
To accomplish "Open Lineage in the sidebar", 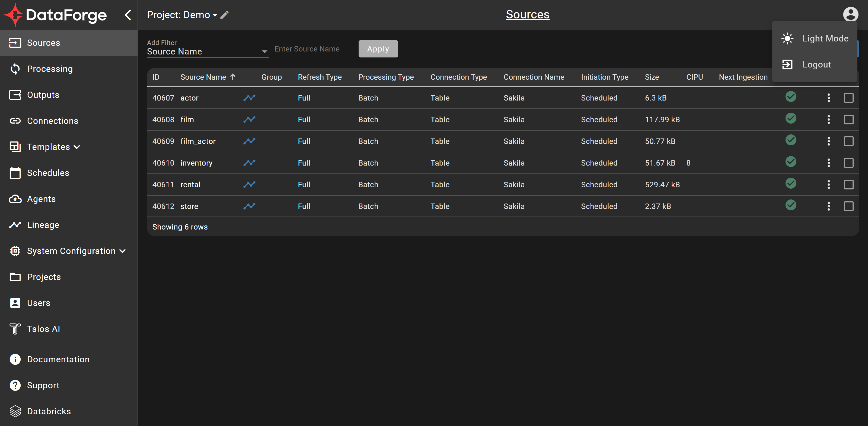I will [69, 225].
